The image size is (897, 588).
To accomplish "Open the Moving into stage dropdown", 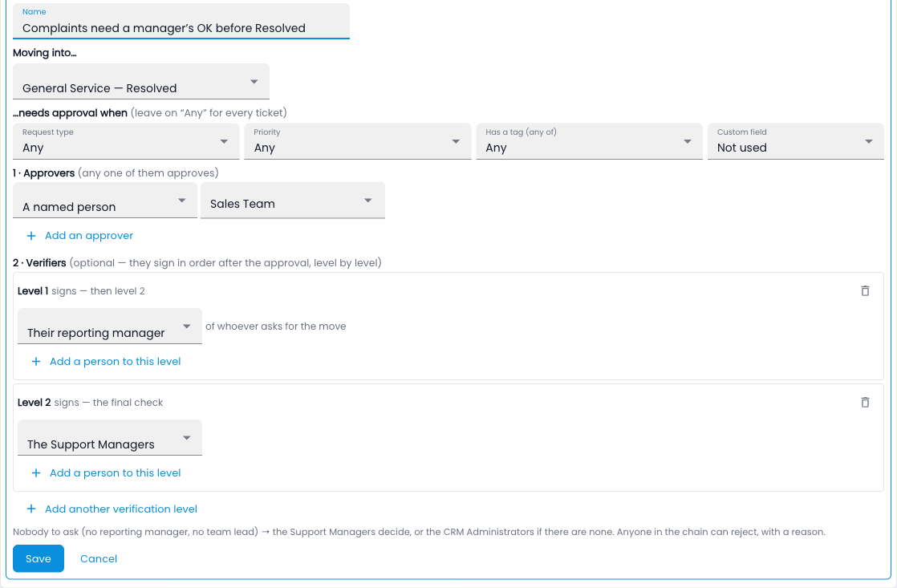I will click(140, 81).
